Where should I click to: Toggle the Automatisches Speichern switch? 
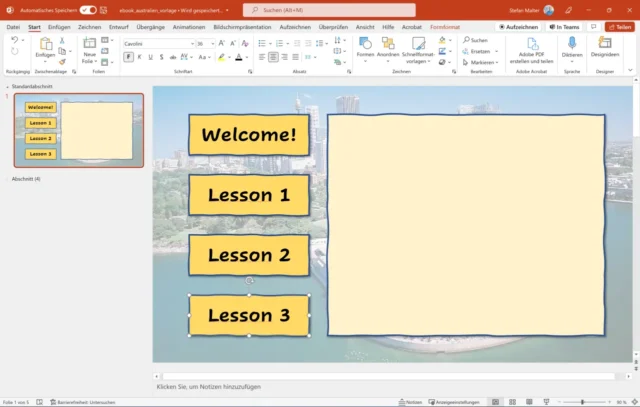(88, 10)
